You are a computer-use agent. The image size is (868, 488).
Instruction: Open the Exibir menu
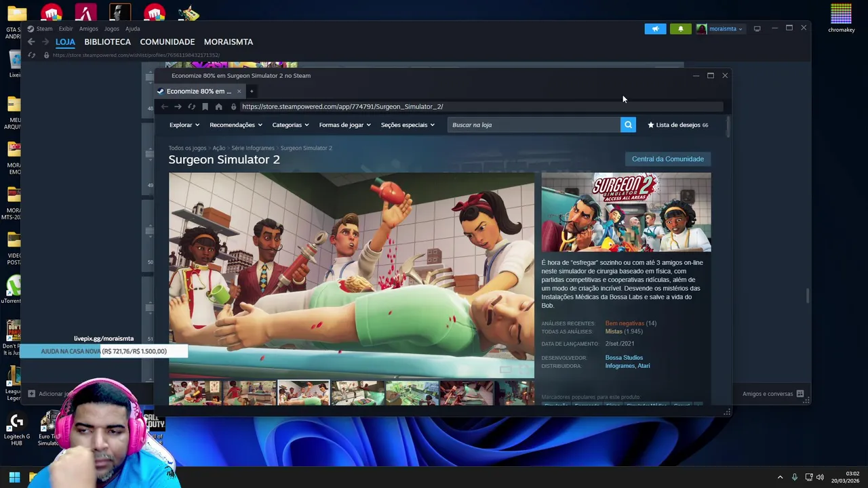pos(66,28)
